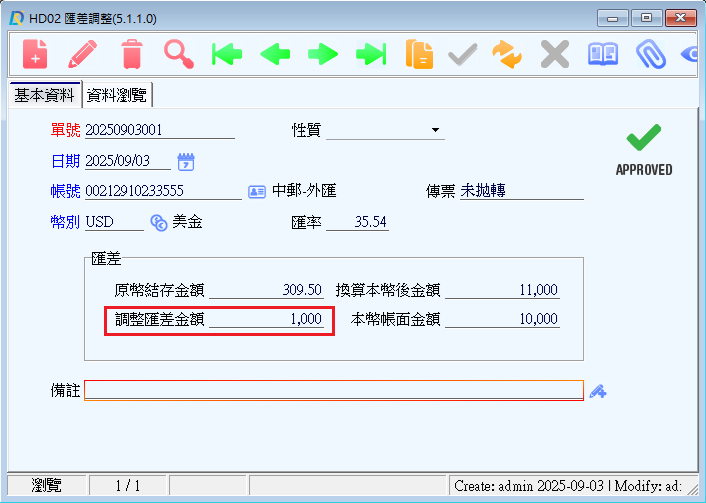Jump to the first record arrow
Screen dimensions: 706x503
coord(227,54)
